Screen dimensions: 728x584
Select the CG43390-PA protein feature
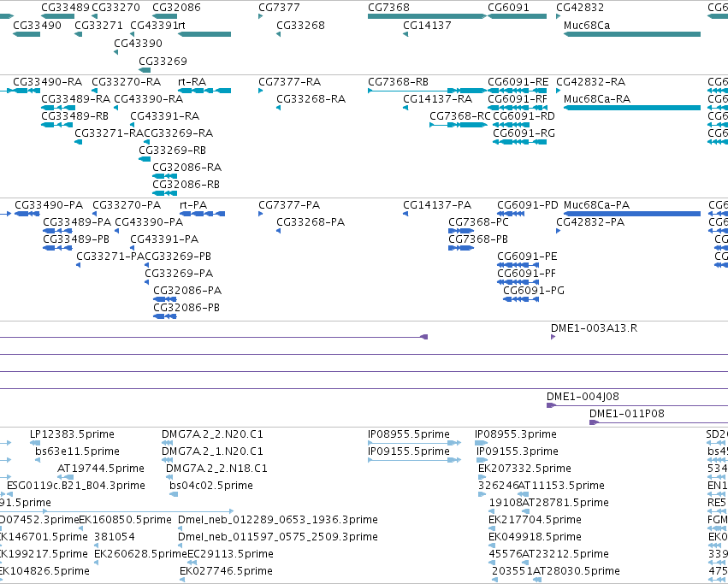tap(117, 231)
